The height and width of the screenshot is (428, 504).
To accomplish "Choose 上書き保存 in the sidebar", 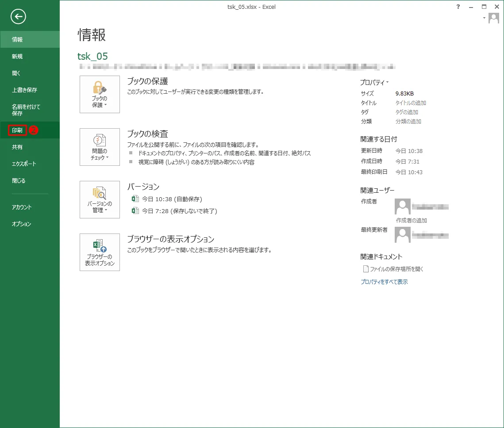I will [x=30, y=90].
